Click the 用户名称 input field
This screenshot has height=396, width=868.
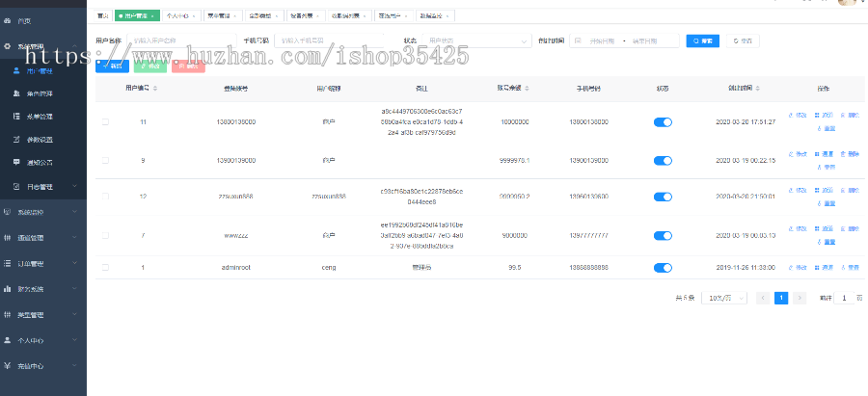tap(178, 41)
